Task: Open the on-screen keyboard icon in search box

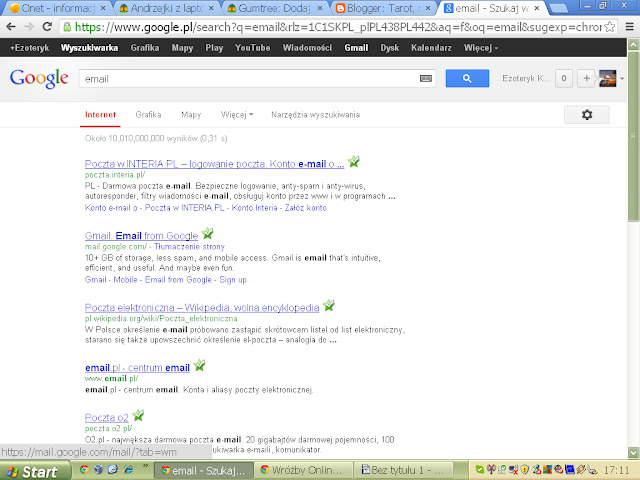Action: (426, 78)
